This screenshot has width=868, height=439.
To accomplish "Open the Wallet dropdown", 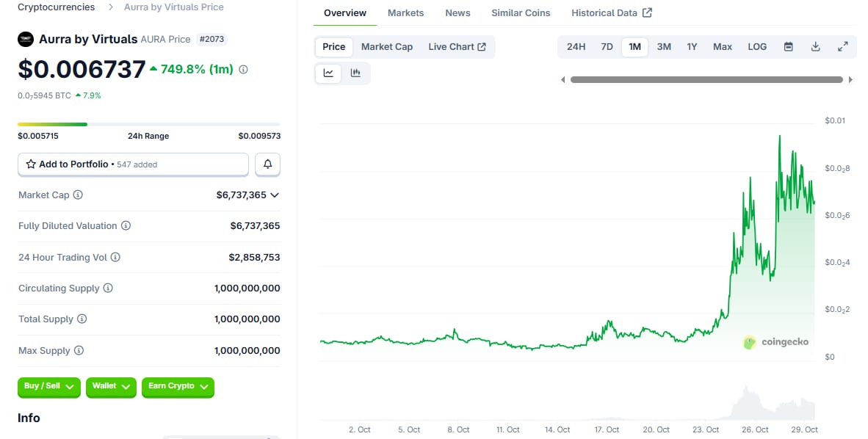I will (110, 387).
